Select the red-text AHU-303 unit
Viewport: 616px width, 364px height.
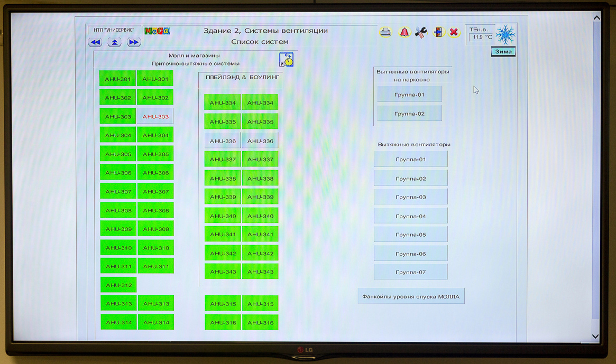click(x=155, y=117)
